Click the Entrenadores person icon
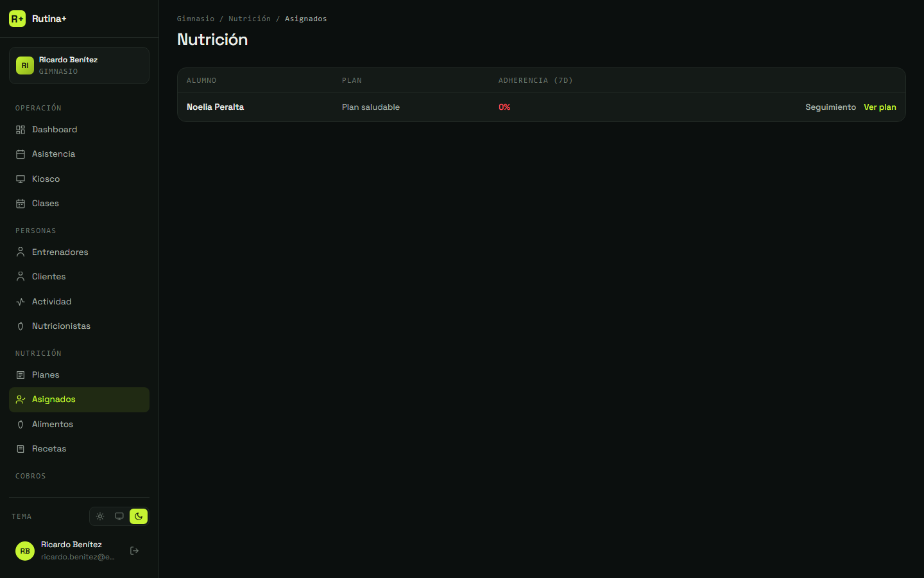Image resolution: width=924 pixels, height=578 pixels. point(21,252)
